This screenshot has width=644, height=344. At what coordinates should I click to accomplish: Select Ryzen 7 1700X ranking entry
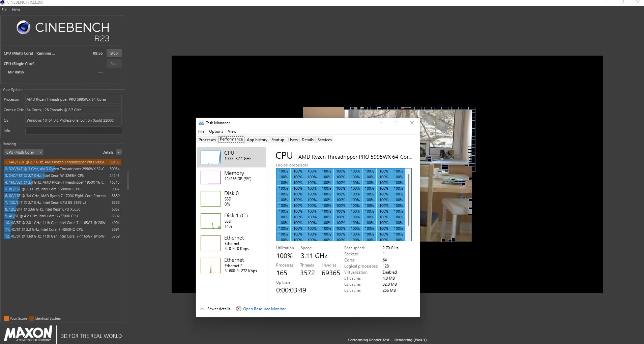tap(62, 196)
